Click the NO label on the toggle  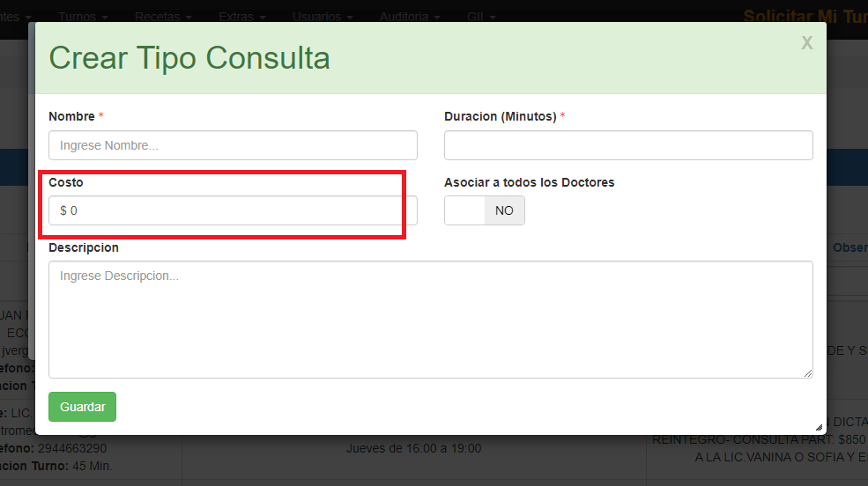(504, 210)
